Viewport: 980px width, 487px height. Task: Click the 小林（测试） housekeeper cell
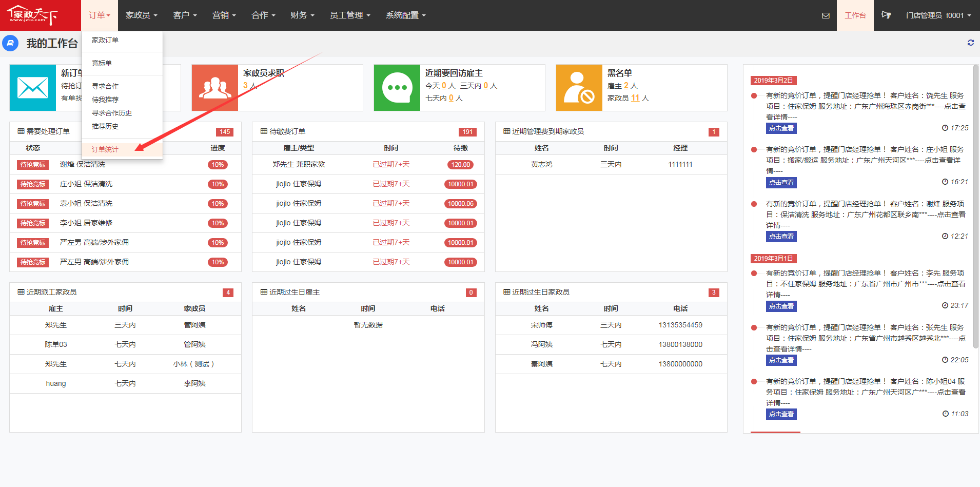click(x=194, y=364)
